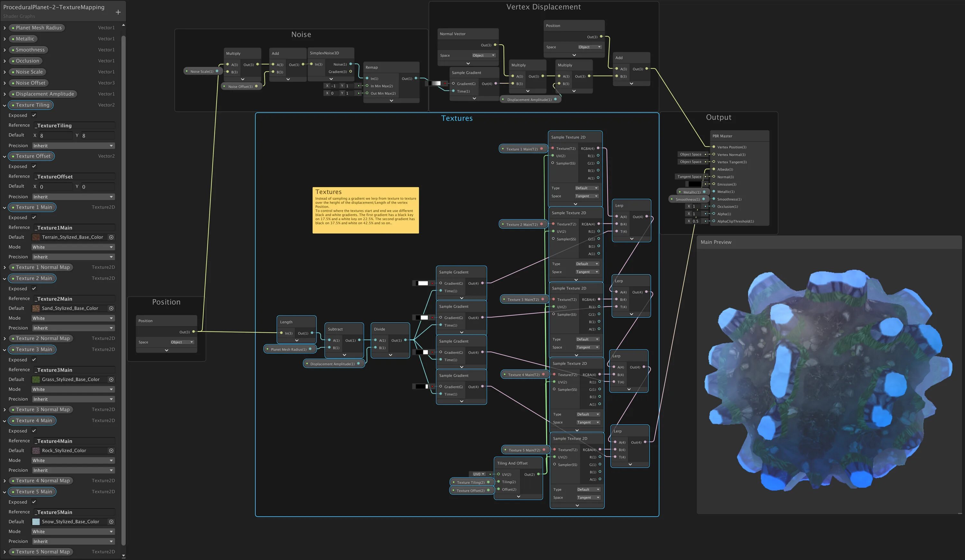Collapse the Remap node chevron
The height and width of the screenshot is (560, 965).
(x=391, y=101)
